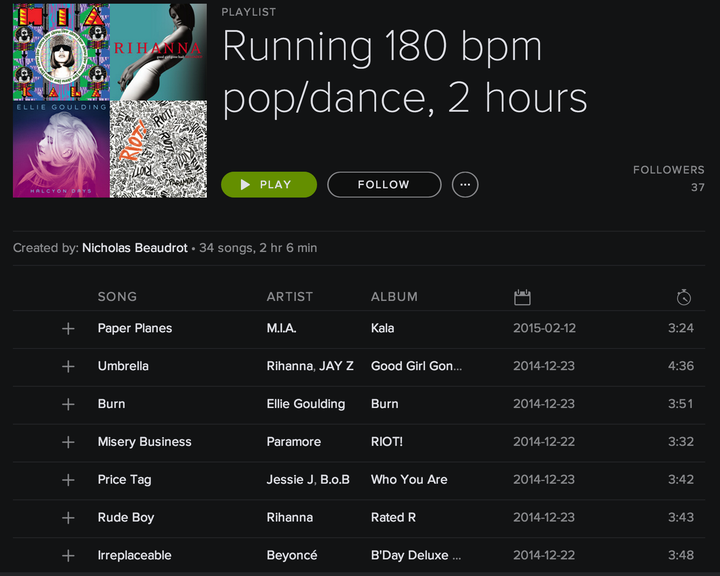Sort tracks by the ARTIST column header
The height and width of the screenshot is (576, 720).
[x=290, y=297]
